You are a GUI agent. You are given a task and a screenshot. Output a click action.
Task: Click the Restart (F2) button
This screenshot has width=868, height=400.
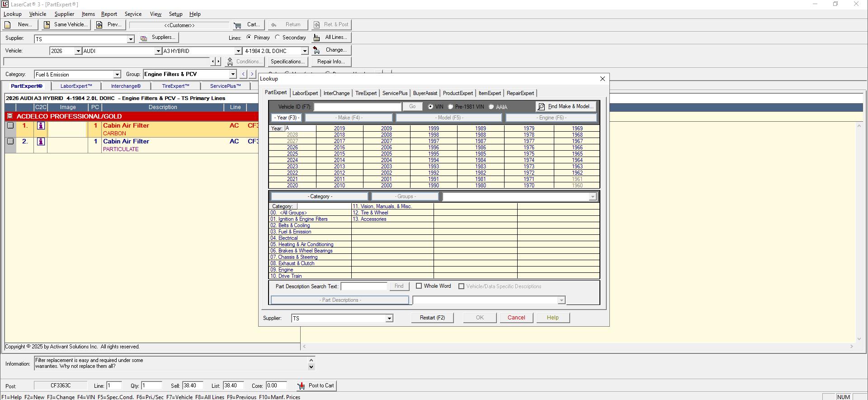point(432,318)
